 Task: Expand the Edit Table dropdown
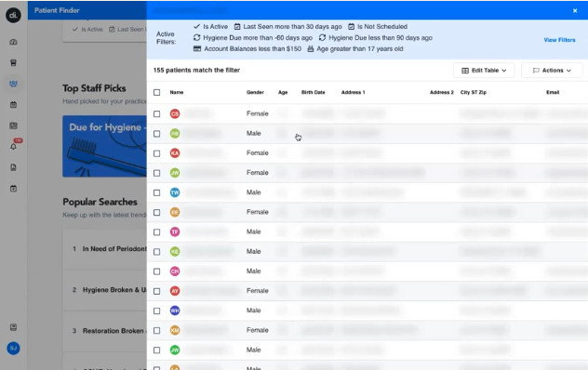(x=484, y=70)
